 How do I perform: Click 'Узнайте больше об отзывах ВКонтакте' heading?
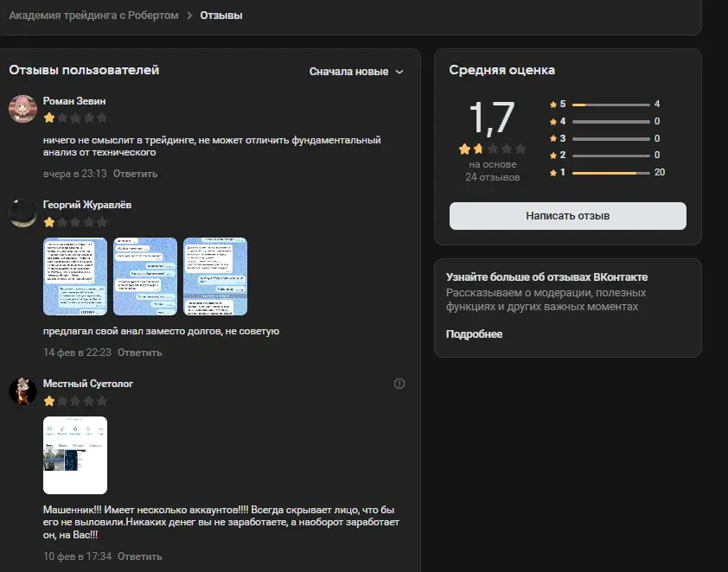point(547,277)
